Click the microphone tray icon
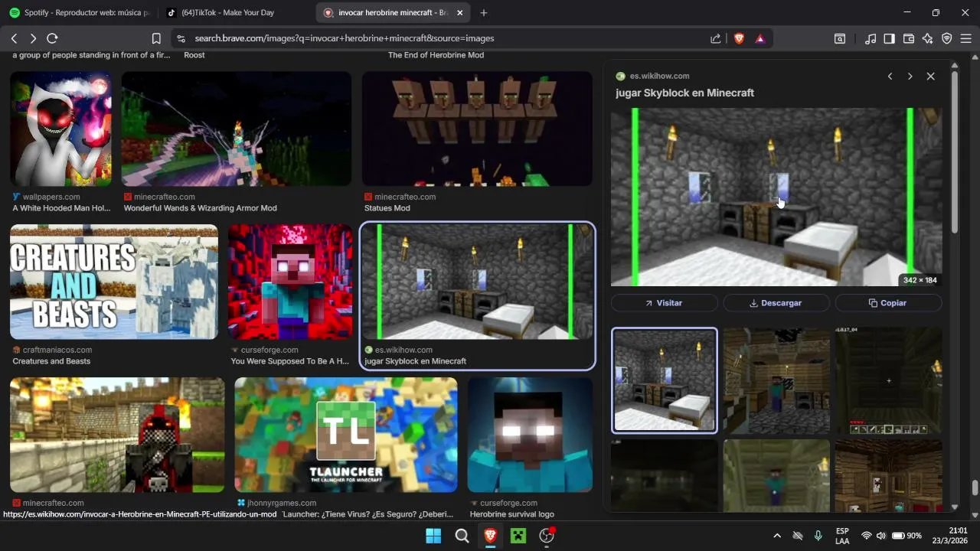 tap(818, 536)
